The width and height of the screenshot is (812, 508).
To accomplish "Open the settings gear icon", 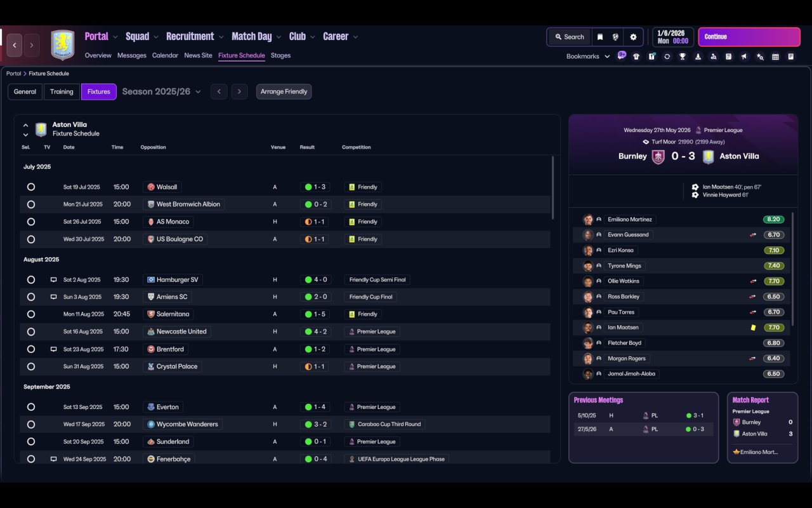I will [633, 37].
